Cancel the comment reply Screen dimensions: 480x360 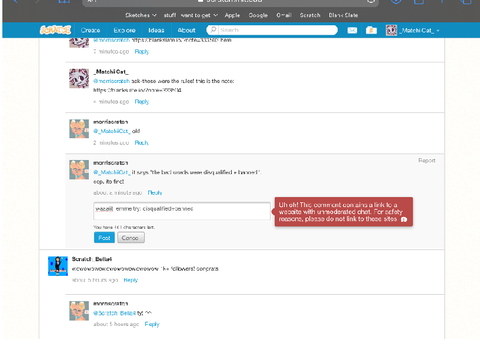131,238
